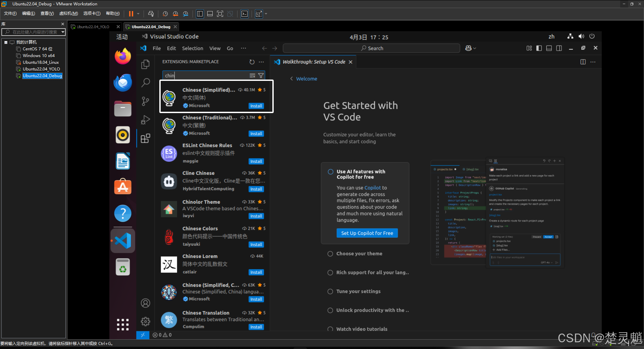Viewport: 644px width, 349px height.
Task: Clear extensions search results icon
Action: [252, 76]
